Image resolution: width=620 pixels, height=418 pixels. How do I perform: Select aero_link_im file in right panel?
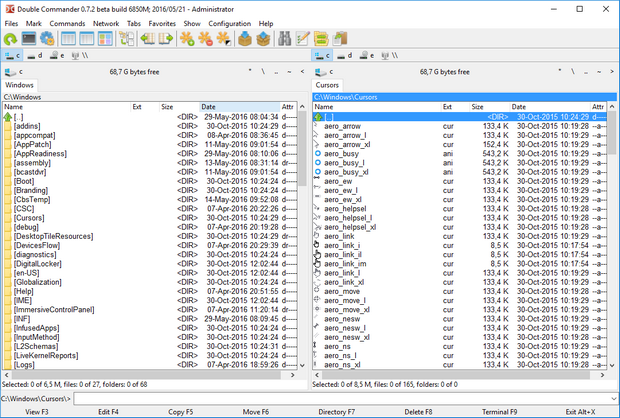pos(460,264)
